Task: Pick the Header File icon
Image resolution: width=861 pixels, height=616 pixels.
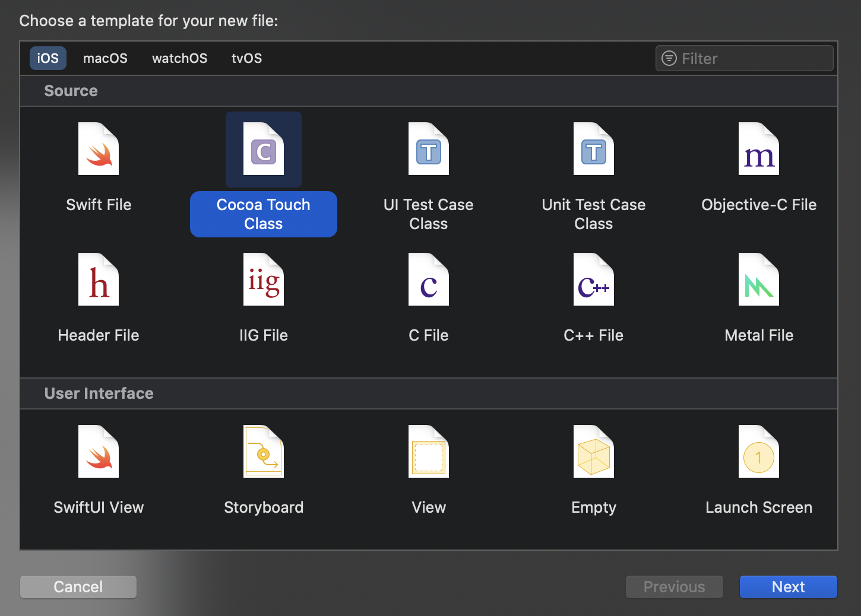Action: pos(99,280)
